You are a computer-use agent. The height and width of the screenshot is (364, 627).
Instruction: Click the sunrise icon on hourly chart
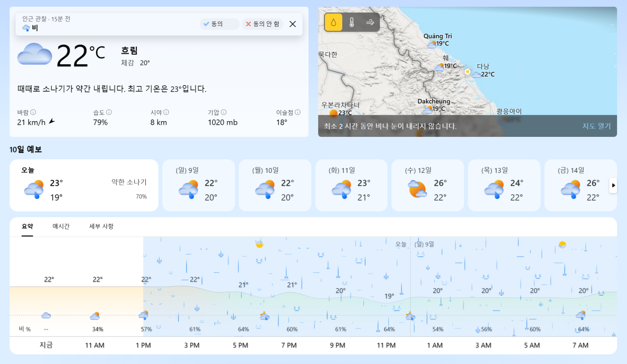562,244
